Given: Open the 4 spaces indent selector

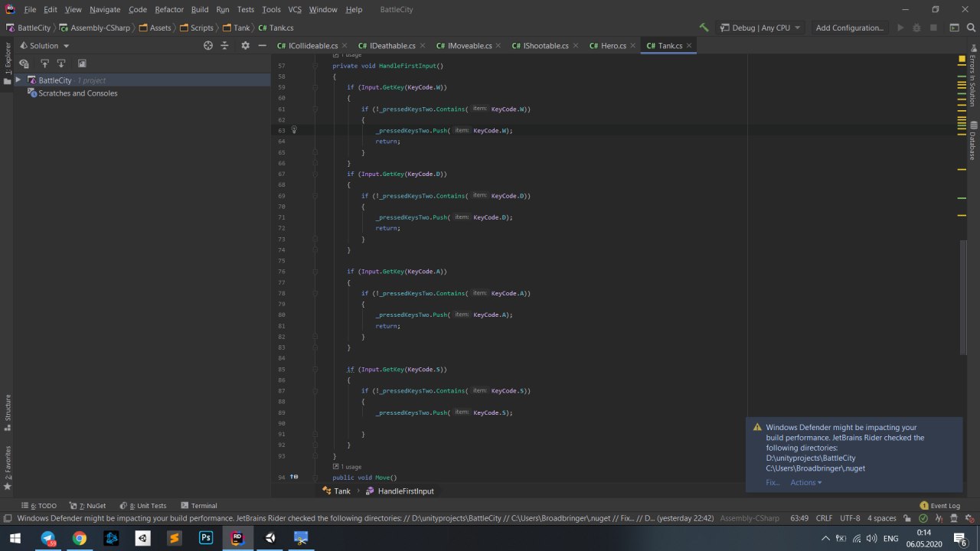Looking at the screenshot, I should (x=881, y=518).
